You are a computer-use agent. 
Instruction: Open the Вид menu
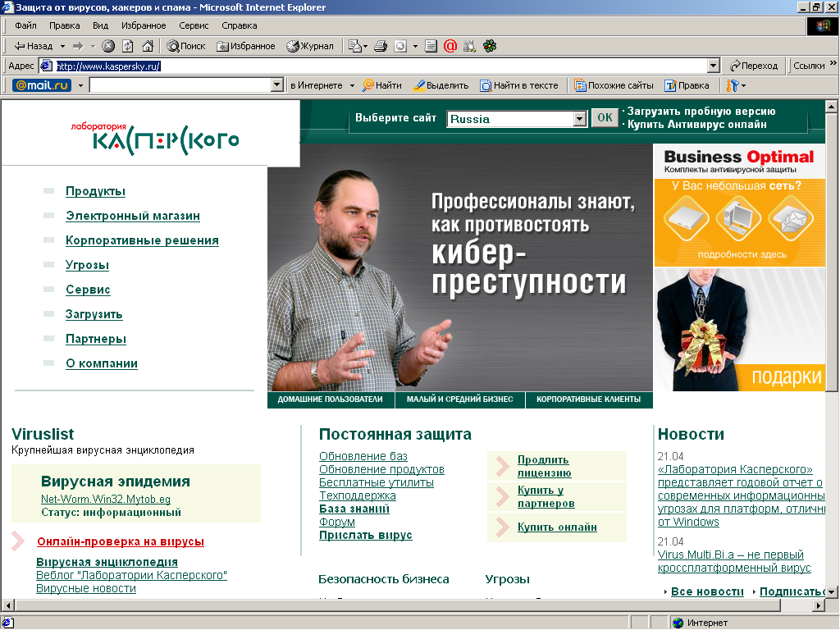(x=100, y=25)
